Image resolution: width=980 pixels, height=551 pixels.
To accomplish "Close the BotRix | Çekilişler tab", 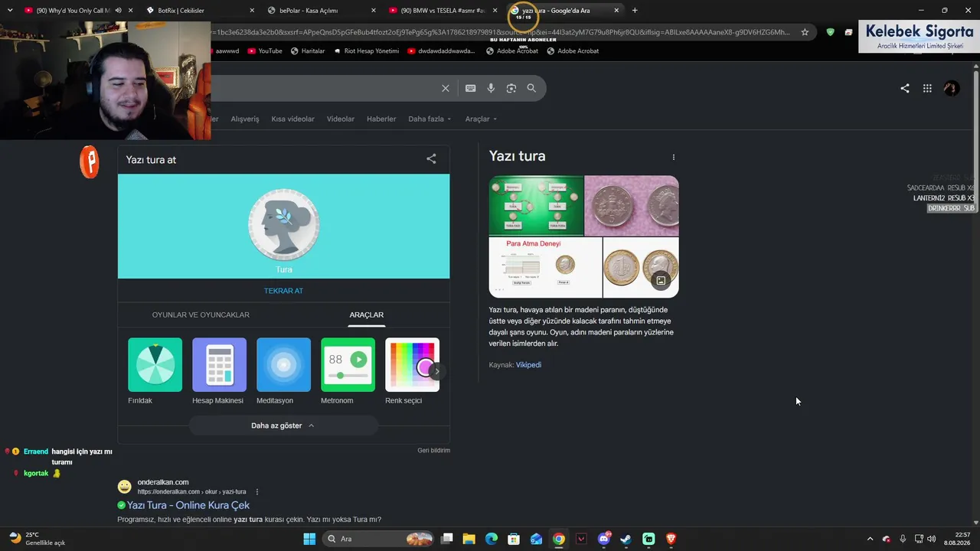I will (x=252, y=10).
